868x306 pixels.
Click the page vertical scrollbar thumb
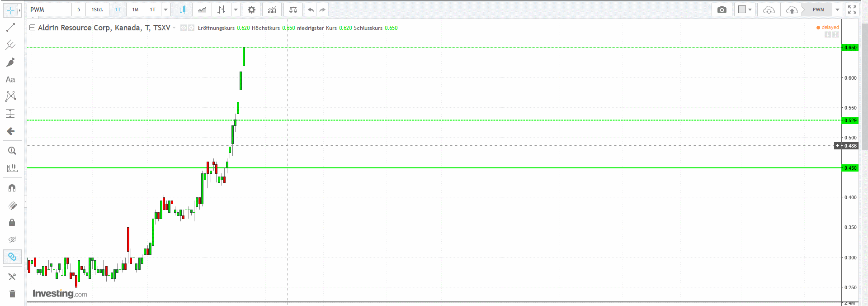(864, 86)
